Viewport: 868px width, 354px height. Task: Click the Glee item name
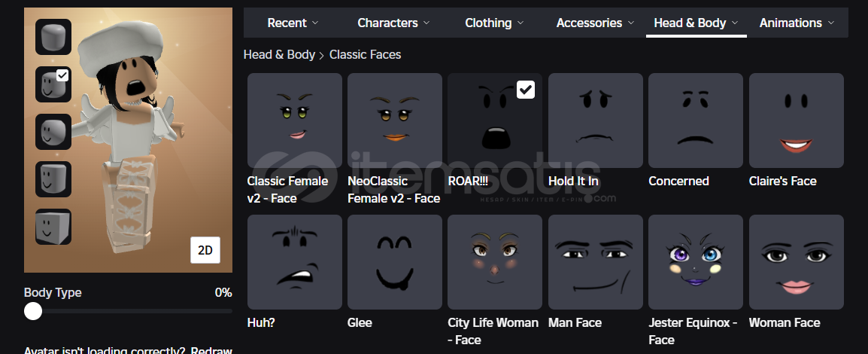pos(360,322)
